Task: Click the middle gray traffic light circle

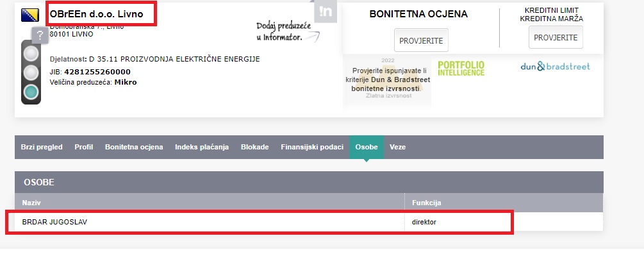Action: 31,72
